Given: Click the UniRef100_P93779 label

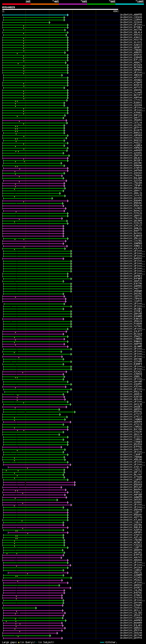Looking at the screenshot, I should tap(131, 40).
